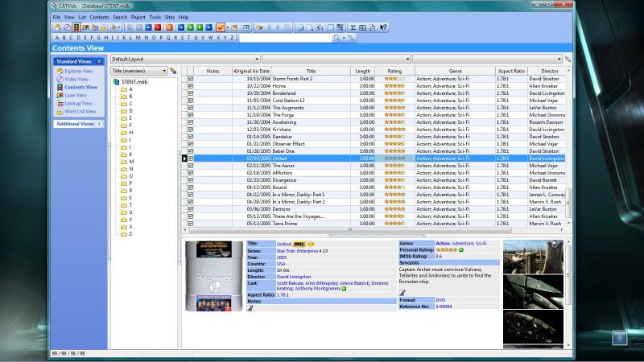Expand the Additional Views panel
The image size is (644, 362).
pos(99,124)
